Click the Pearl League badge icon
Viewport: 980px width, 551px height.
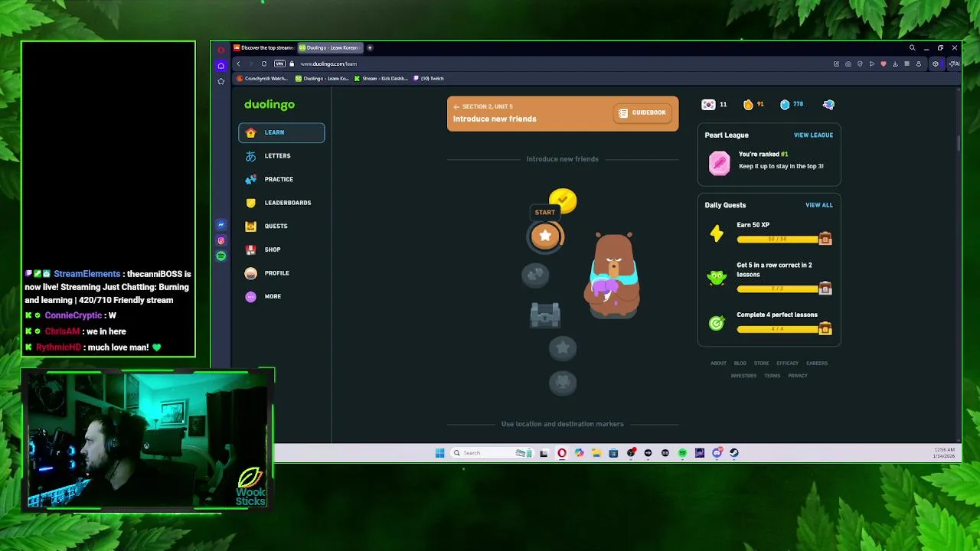click(719, 164)
